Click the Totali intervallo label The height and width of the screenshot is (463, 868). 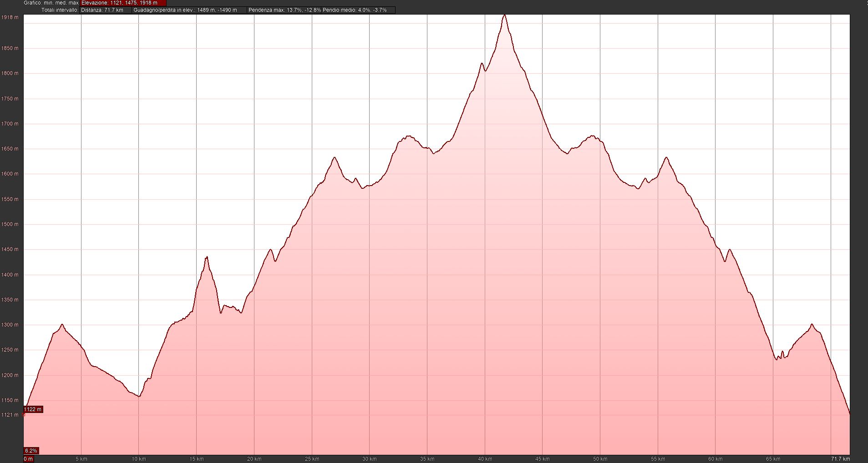coord(60,10)
